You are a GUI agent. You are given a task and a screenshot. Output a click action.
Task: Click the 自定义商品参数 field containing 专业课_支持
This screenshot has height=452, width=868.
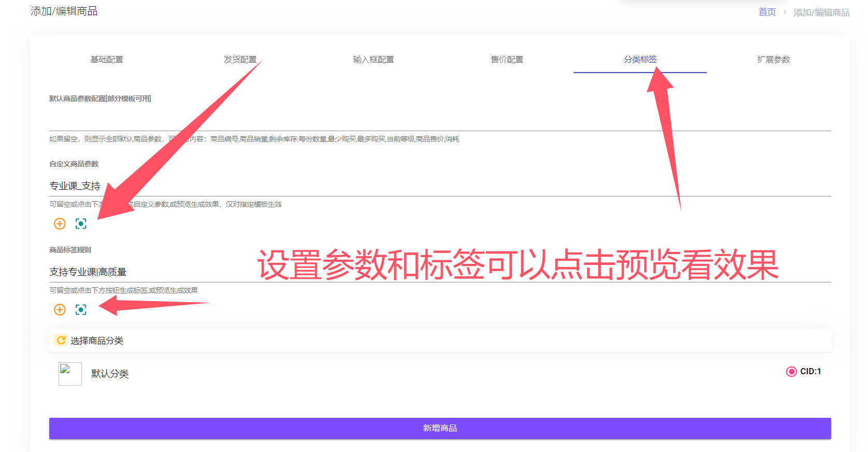click(439, 186)
